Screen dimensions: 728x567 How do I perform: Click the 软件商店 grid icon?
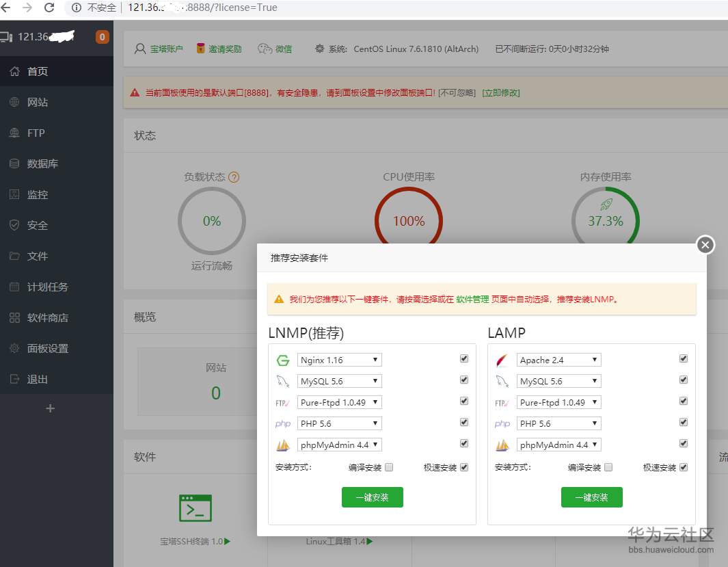[14, 317]
